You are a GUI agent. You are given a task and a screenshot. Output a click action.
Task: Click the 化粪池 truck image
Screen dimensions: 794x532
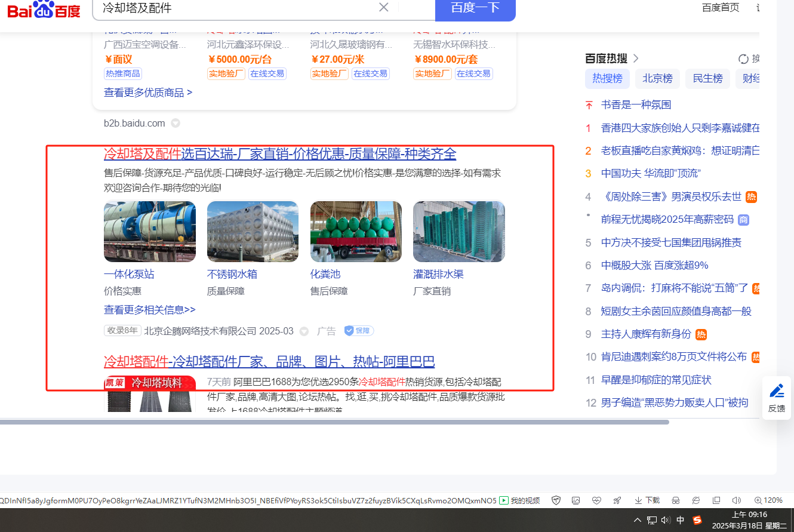tap(356, 232)
